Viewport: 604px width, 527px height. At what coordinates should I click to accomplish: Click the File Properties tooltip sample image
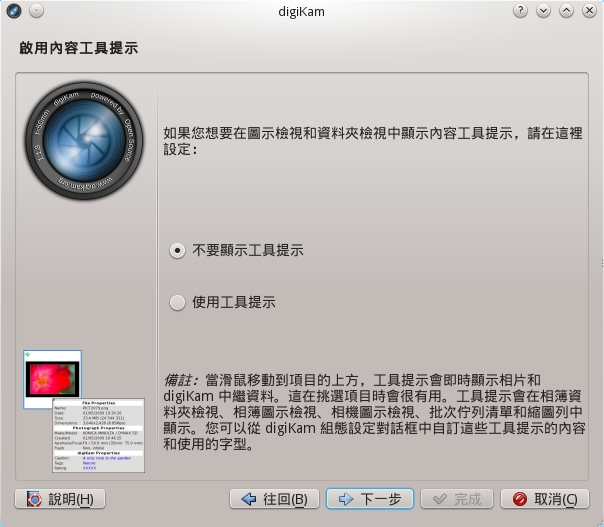pos(99,435)
